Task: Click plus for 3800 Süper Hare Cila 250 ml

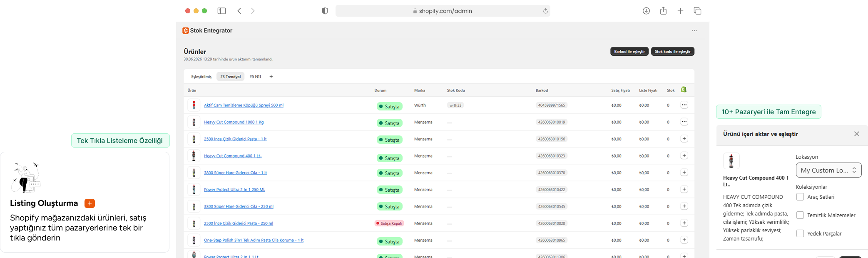Action: [684, 206]
